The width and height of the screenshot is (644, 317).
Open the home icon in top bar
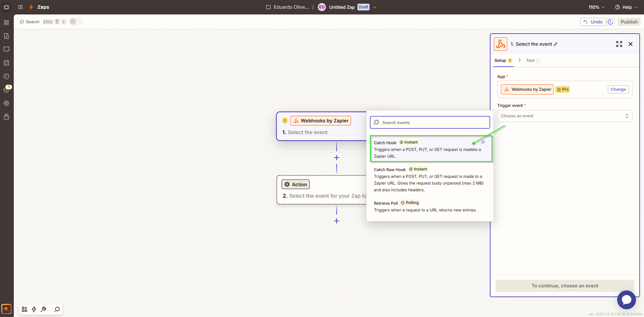6,7
